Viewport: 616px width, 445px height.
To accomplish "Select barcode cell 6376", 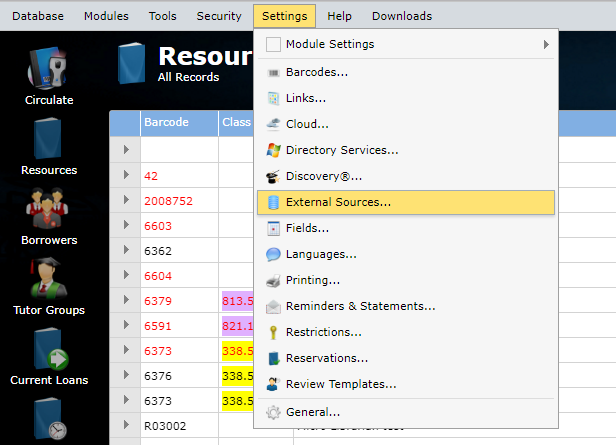I will pos(179,376).
